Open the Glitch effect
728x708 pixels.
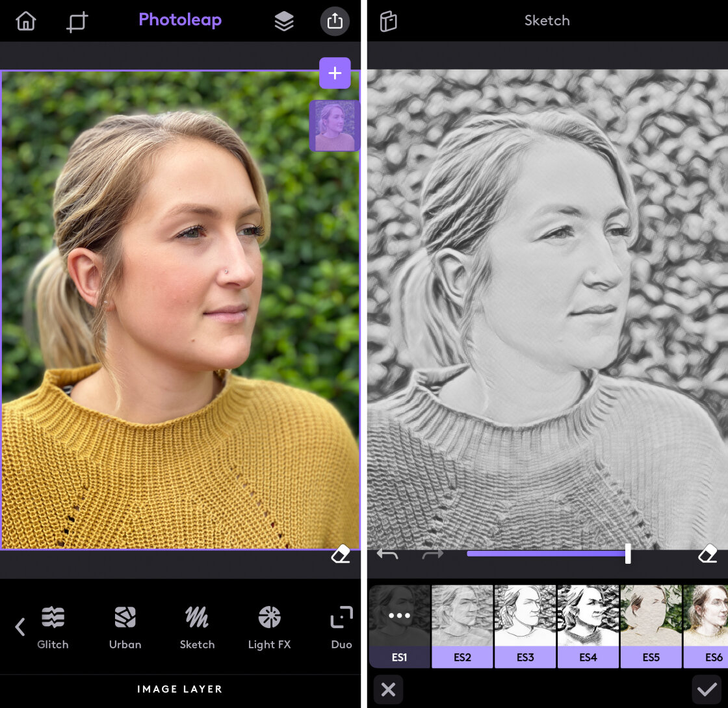(x=53, y=627)
